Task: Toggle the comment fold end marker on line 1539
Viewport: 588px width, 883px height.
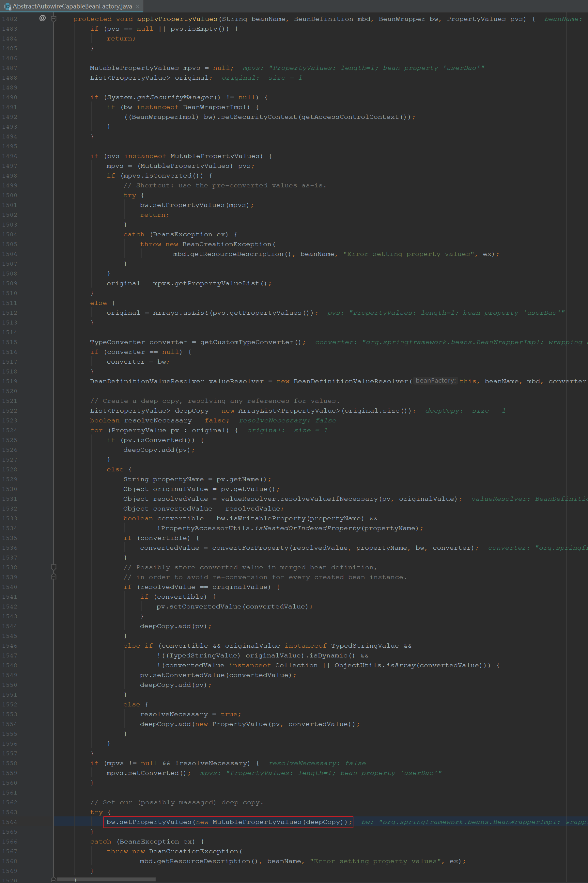Action: (x=54, y=576)
